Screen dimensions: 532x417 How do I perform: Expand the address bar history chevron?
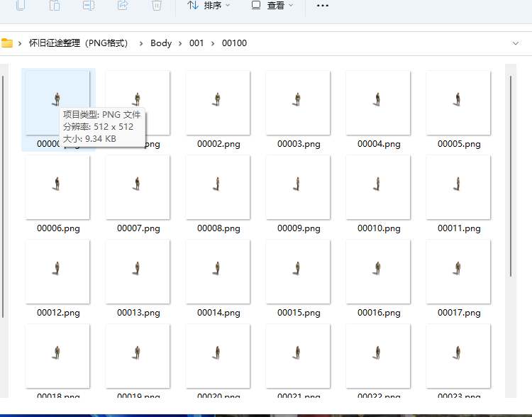[515, 43]
